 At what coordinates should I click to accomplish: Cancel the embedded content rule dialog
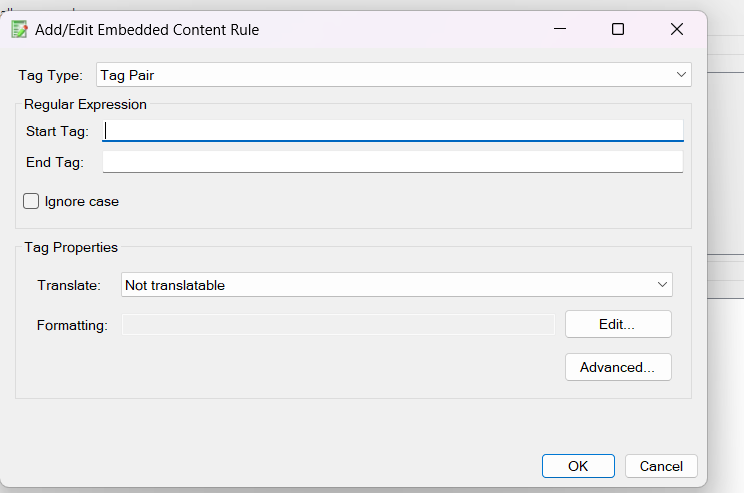coord(661,466)
